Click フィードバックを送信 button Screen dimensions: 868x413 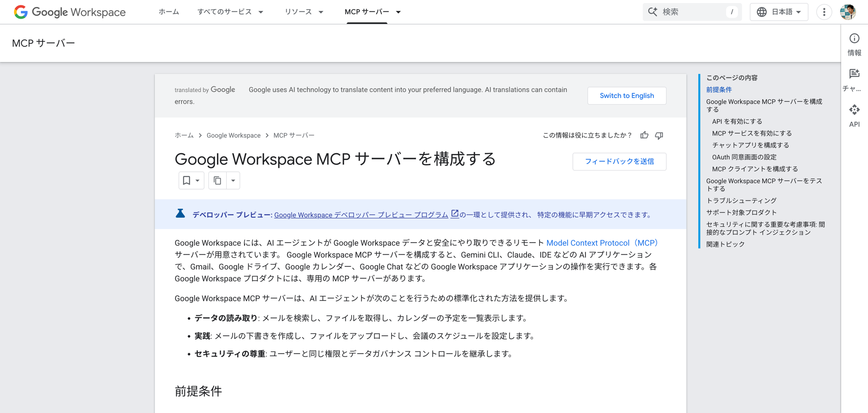[619, 161]
